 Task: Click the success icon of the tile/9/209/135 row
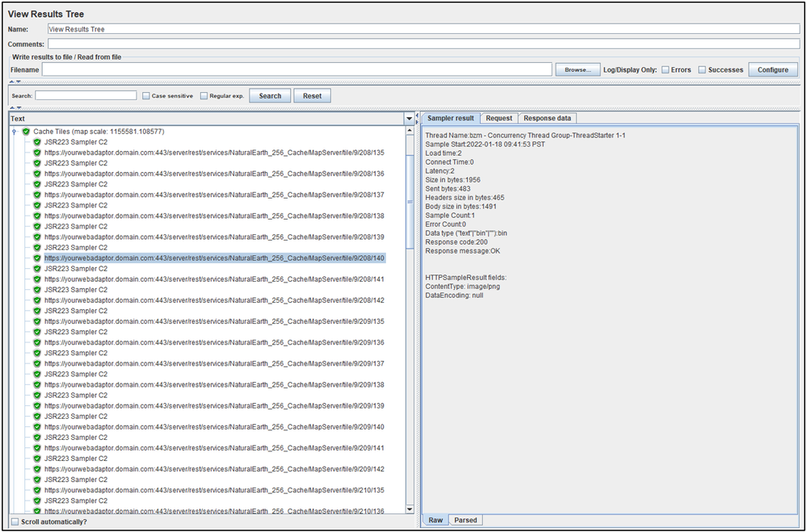pyautogui.click(x=37, y=321)
